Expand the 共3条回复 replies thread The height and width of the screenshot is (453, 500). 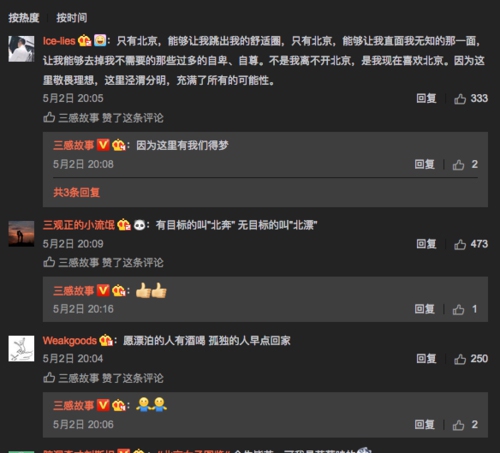(x=77, y=192)
